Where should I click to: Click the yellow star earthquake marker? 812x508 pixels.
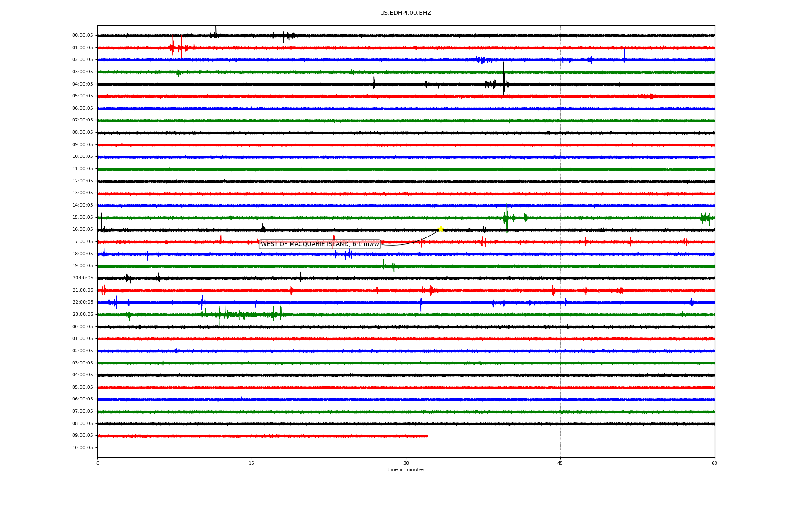[441, 229]
